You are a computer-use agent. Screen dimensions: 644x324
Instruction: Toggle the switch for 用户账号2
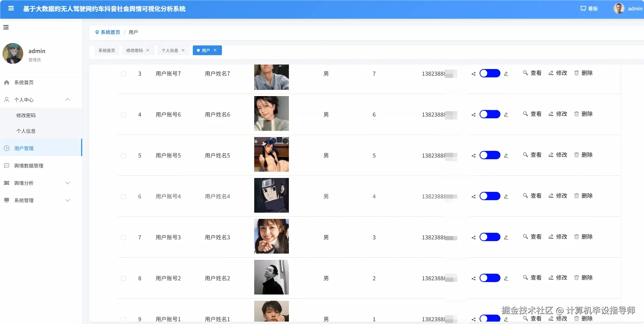(490, 278)
